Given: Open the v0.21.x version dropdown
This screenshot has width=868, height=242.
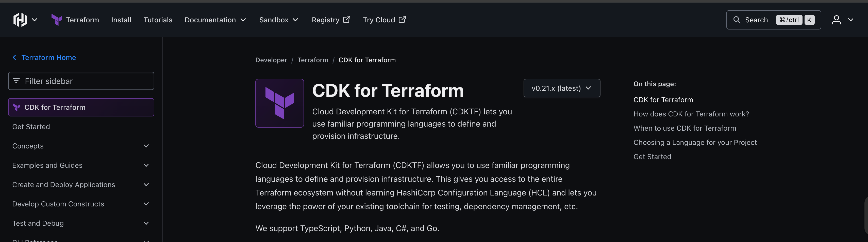Looking at the screenshot, I should (x=562, y=88).
